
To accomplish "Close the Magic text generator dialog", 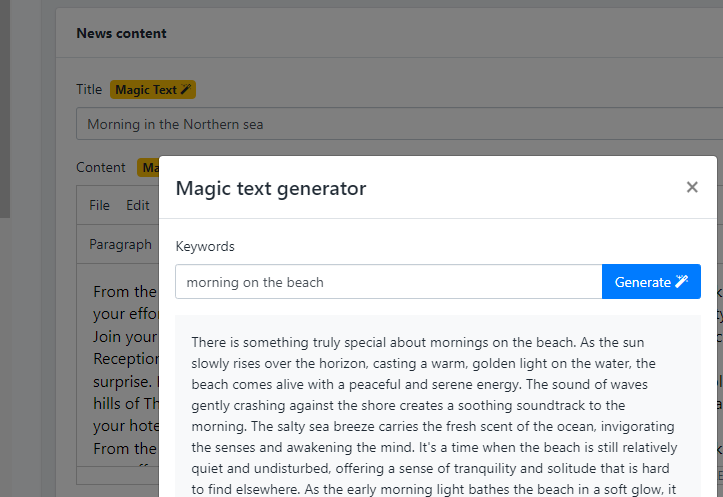I will [691, 187].
